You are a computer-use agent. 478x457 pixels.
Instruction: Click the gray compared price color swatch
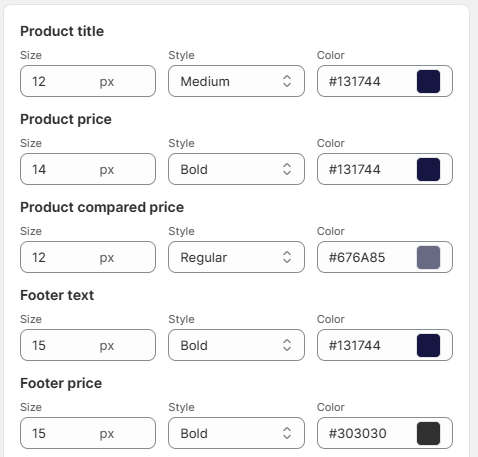click(428, 257)
